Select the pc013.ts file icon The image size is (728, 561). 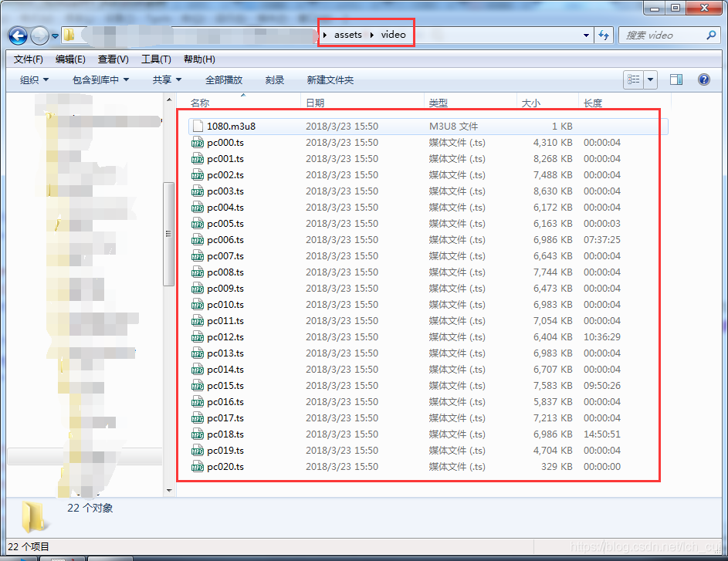(x=198, y=353)
